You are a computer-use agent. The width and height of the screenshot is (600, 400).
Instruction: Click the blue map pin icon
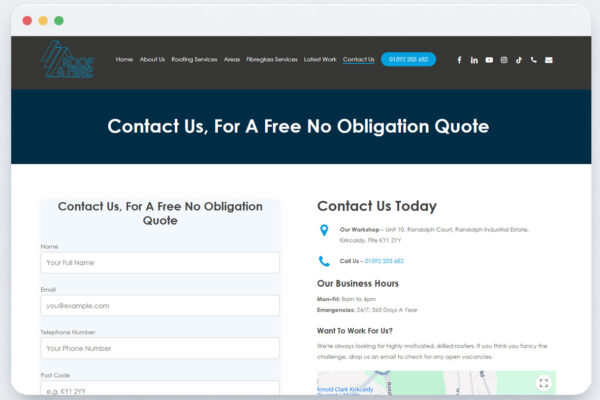324,231
